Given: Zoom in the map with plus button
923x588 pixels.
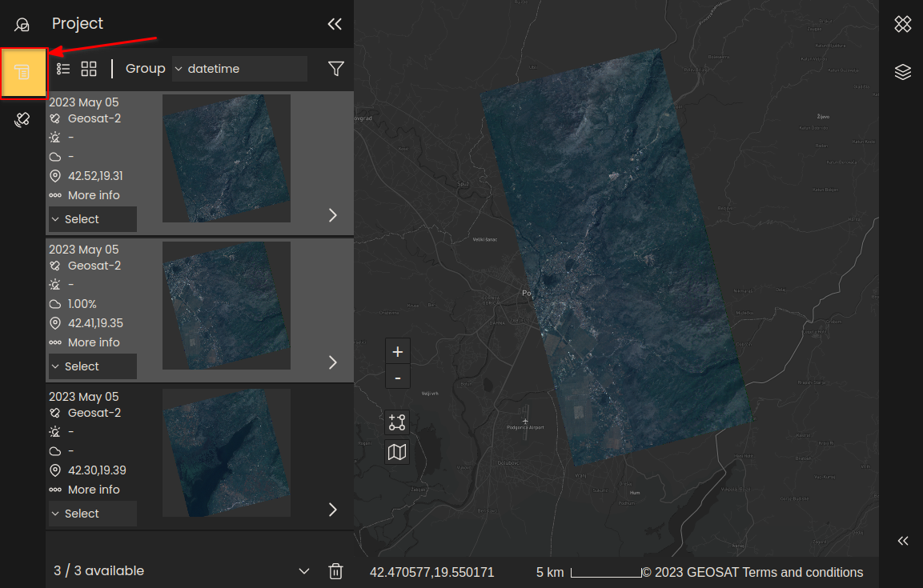Looking at the screenshot, I should click(x=397, y=352).
